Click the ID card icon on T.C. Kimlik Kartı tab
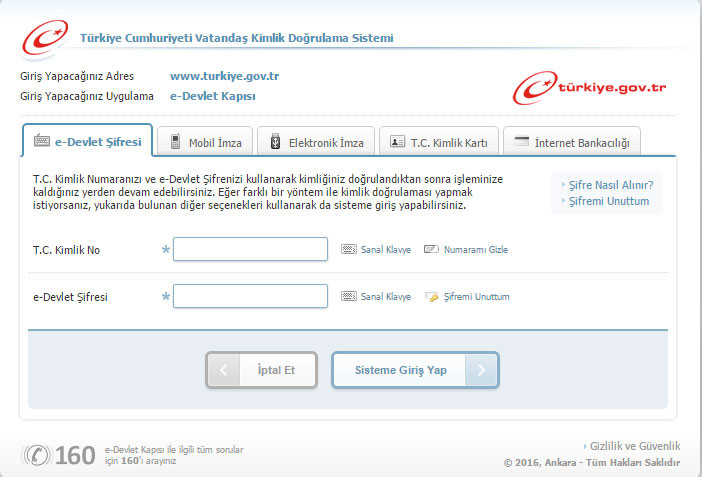 (x=397, y=142)
